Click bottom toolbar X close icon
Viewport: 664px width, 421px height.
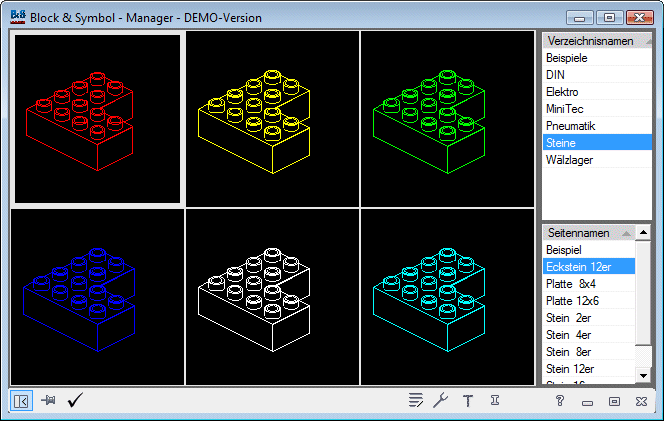pyautogui.click(x=641, y=401)
